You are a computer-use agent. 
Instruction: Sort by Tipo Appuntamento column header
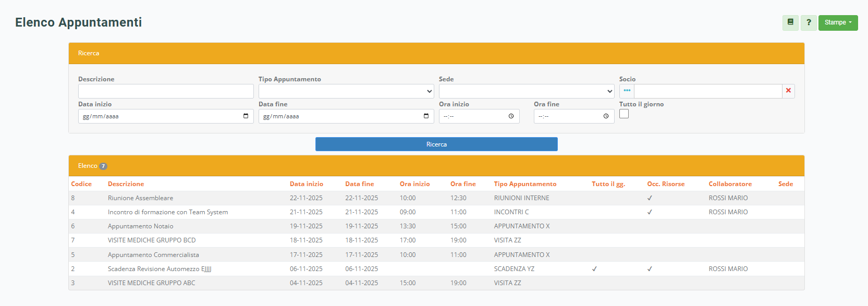click(x=525, y=184)
